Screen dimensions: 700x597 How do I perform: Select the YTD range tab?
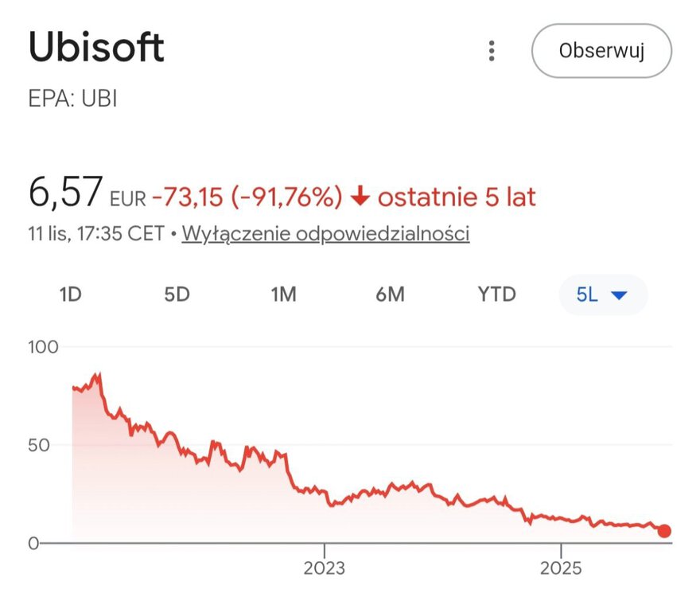497,295
